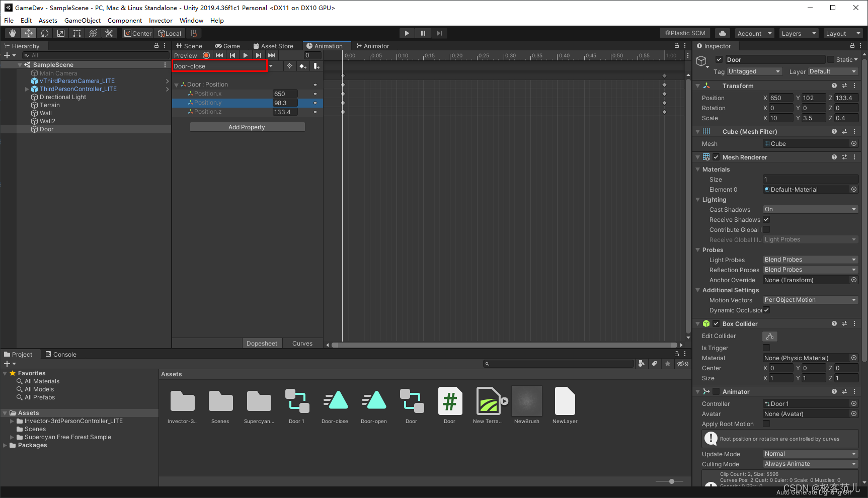Select the Transform tool in toolbar

point(93,33)
